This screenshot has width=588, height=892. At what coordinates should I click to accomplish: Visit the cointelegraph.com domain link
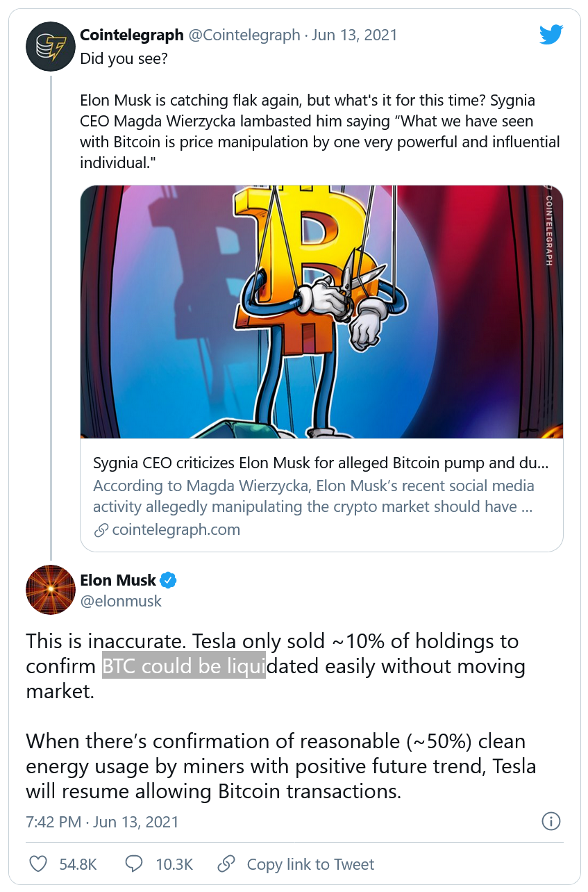point(176,530)
